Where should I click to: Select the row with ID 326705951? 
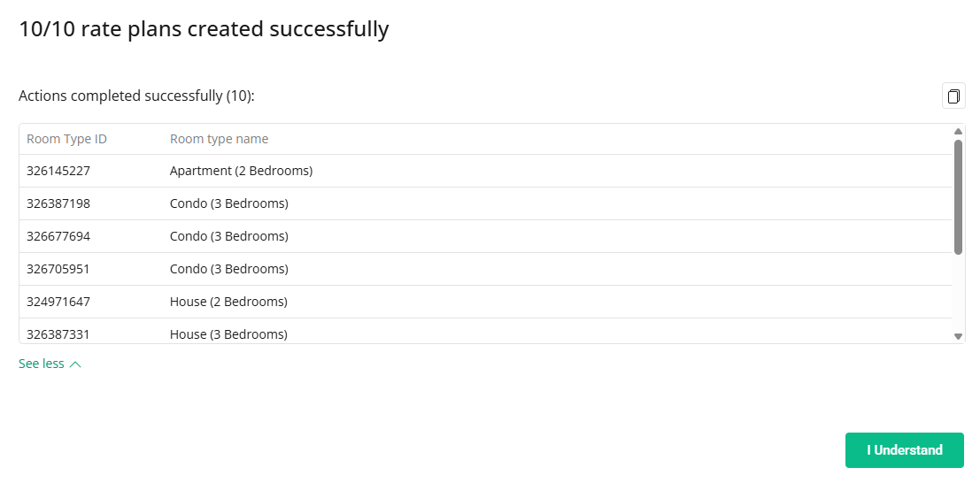click(58, 269)
